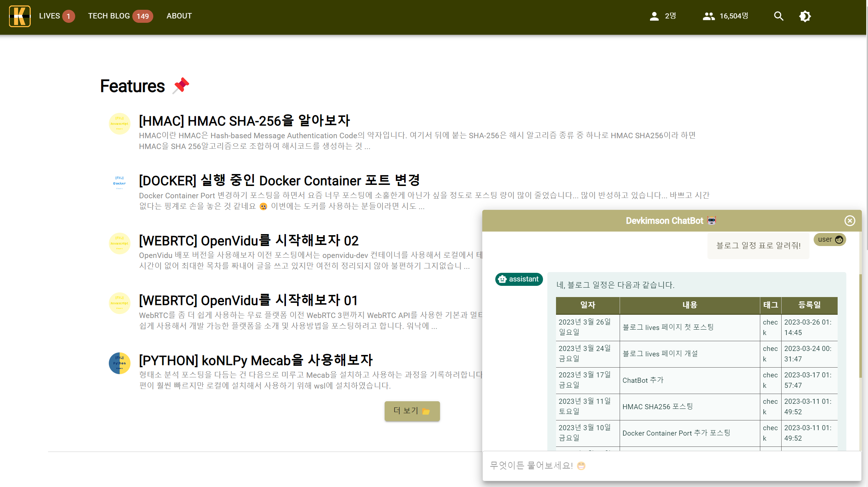The width and height of the screenshot is (868, 487).
Task: Click the chat panel scrollbar
Action: [x=860, y=326]
